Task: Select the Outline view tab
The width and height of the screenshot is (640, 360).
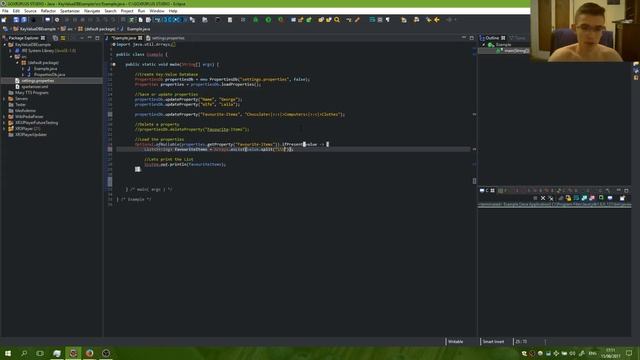Action: 492,38
